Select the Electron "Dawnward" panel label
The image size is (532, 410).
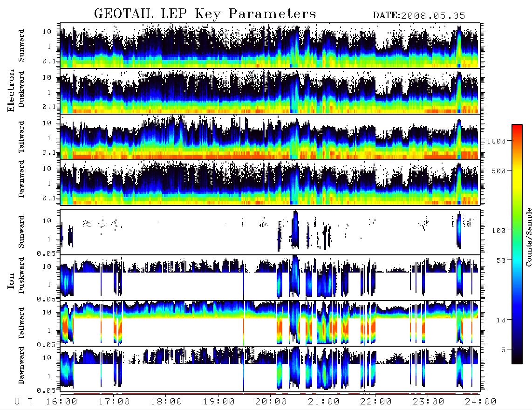(x=21, y=179)
